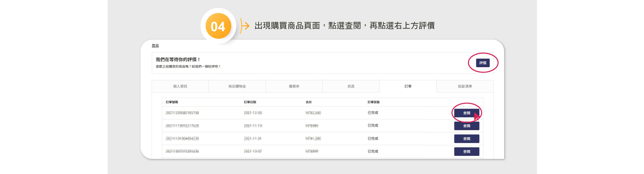This screenshot has width=644, height=174.
Task: Click the orange step 04 badge
Action: [x=218, y=26]
